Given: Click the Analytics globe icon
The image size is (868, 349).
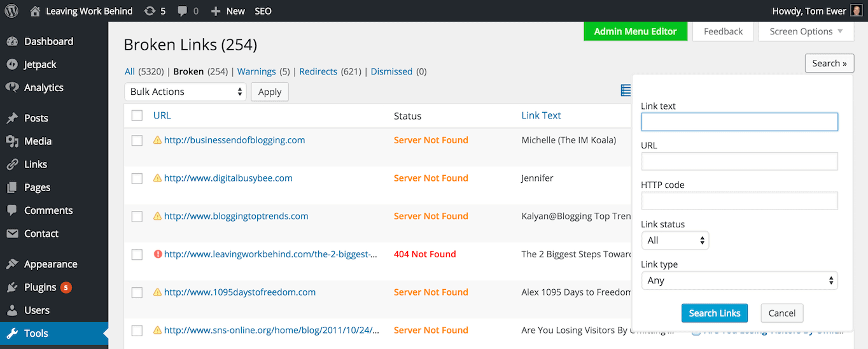Looking at the screenshot, I should (x=12, y=87).
